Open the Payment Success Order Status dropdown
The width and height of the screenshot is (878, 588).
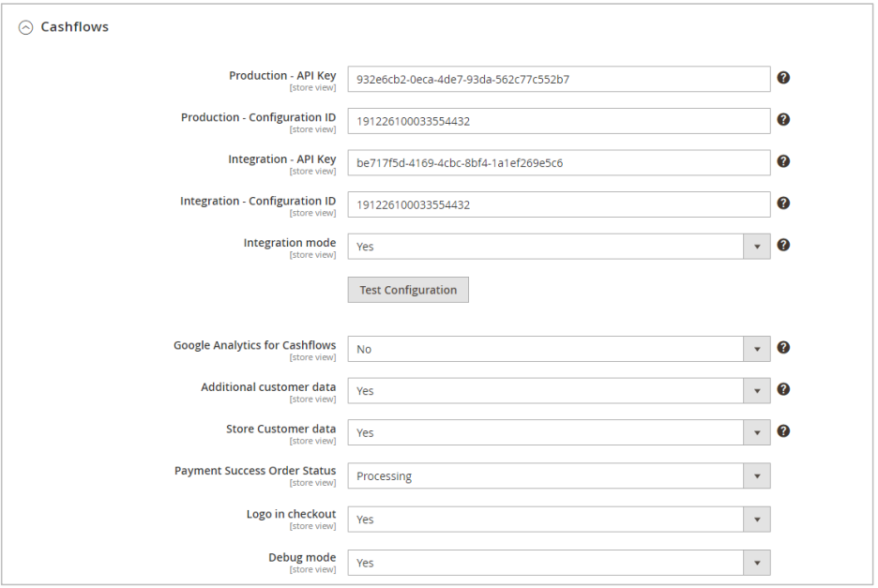(756, 475)
